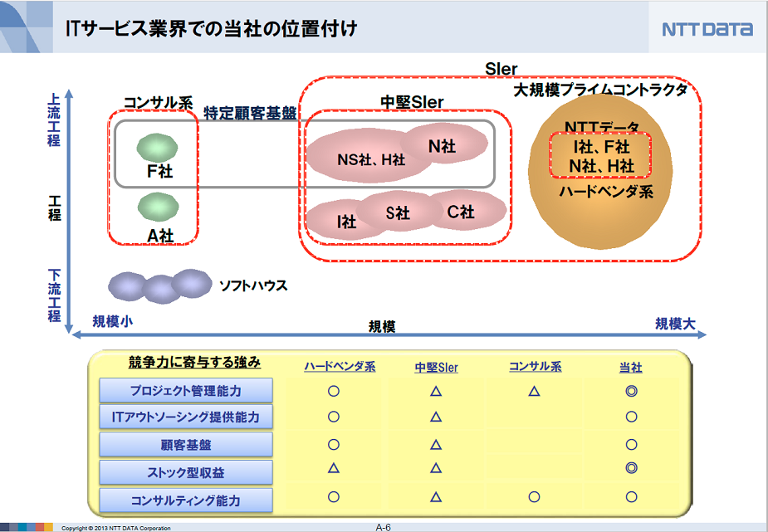The image size is (768, 532).
Task: Click the コンサル系 table column header
Action: 536,367
